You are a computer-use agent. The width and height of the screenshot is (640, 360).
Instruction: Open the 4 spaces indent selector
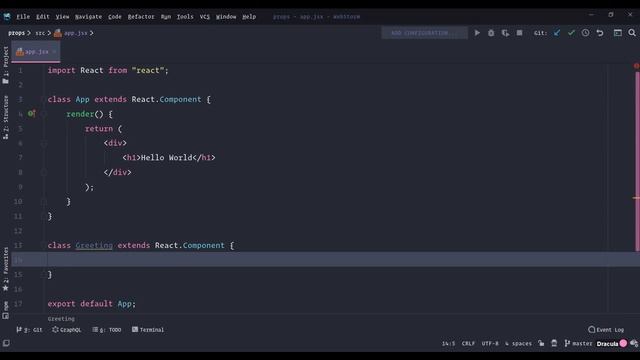(518, 344)
